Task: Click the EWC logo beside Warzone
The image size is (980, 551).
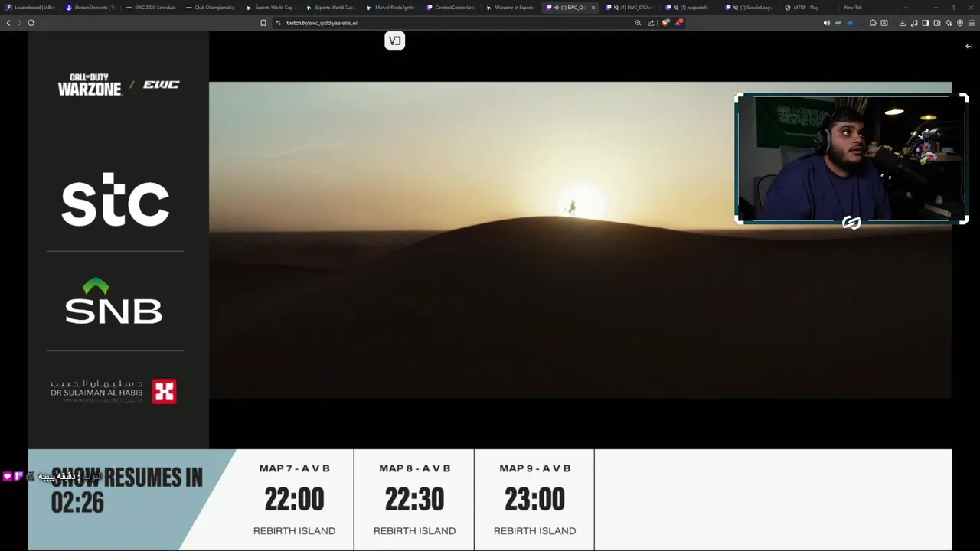Action: coord(161,84)
